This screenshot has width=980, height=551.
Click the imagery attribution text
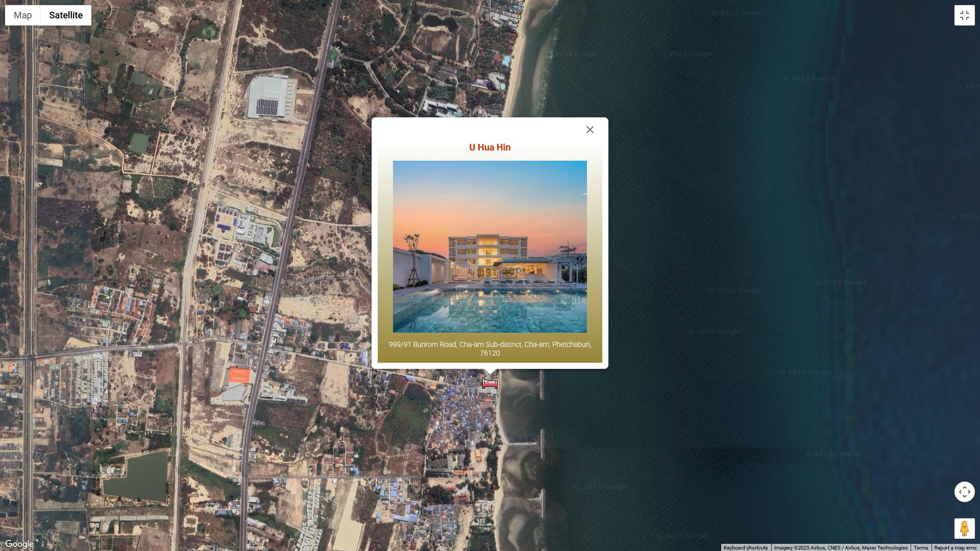[840, 547]
